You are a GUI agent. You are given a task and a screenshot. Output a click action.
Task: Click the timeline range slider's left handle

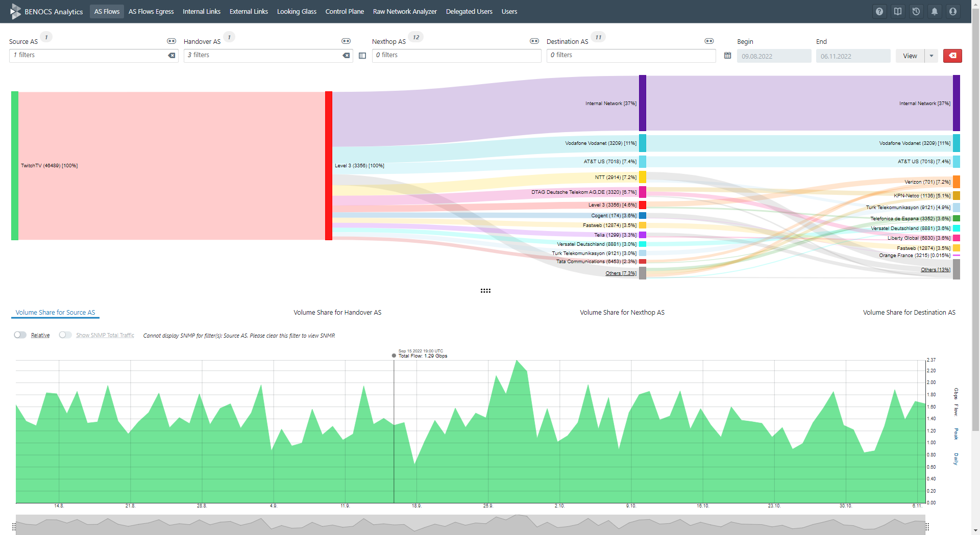pyautogui.click(x=14, y=526)
